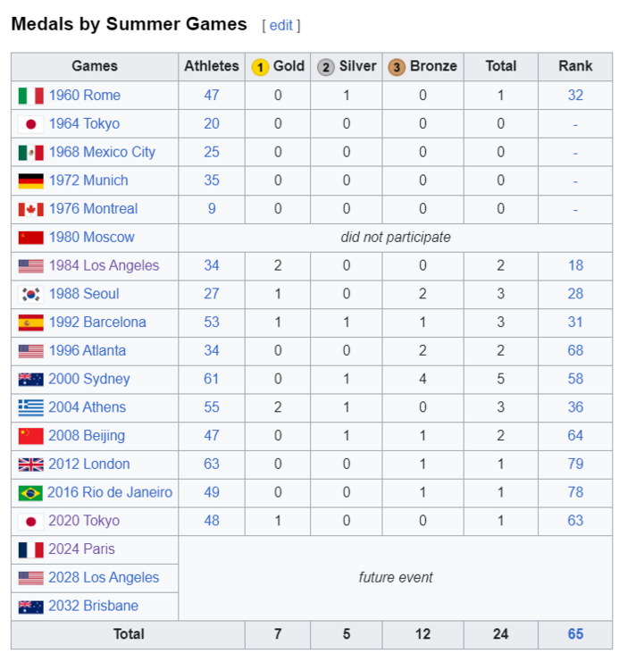This screenshot has height=670, width=644.
Task: Open the 2000 Sydney games link
Action: point(88,379)
